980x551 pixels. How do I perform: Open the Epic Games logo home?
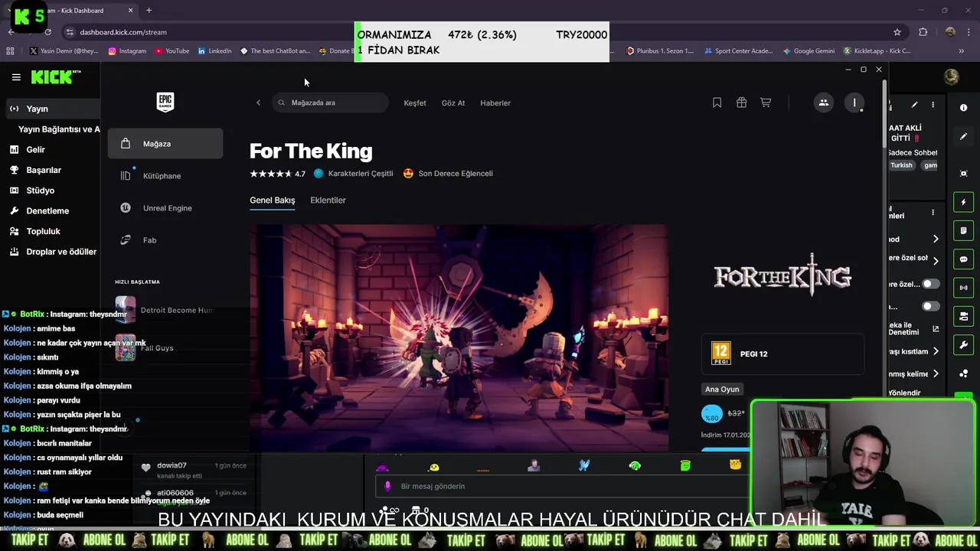point(165,102)
